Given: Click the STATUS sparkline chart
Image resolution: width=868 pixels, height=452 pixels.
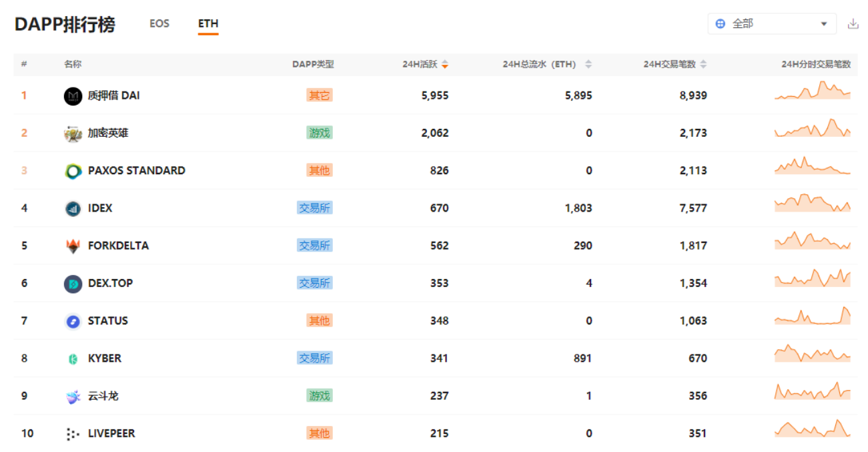Looking at the screenshot, I should click(x=813, y=316).
